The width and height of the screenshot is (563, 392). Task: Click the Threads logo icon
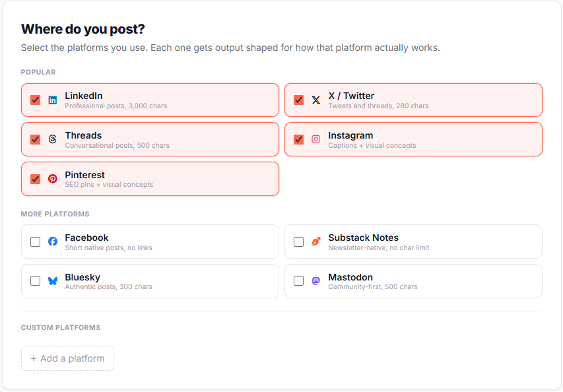pyautogui.click(x=52, y=139)
